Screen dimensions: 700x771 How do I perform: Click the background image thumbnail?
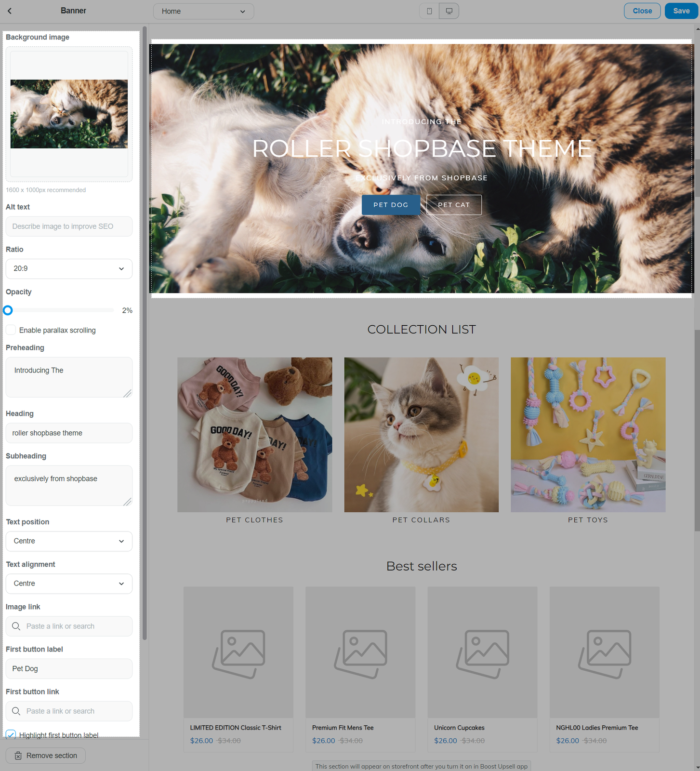(69, 114)
